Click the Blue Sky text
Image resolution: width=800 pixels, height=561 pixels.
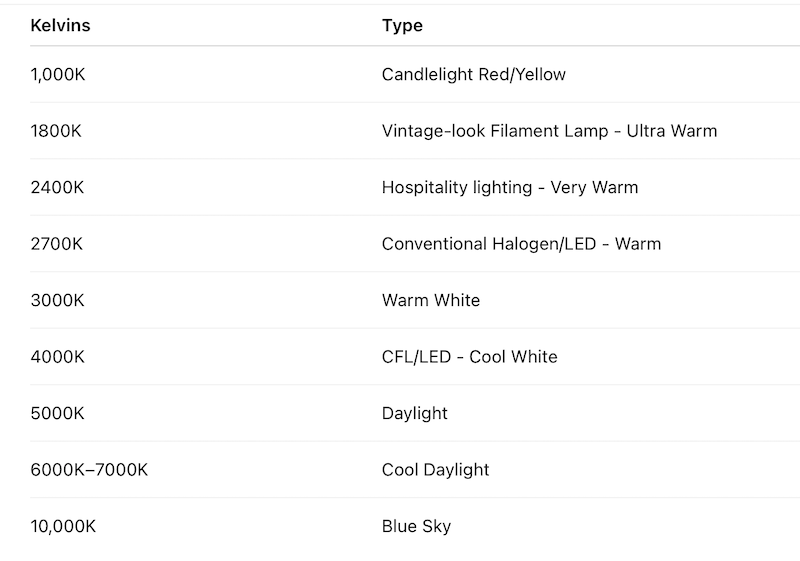click(x=416, y=526)
